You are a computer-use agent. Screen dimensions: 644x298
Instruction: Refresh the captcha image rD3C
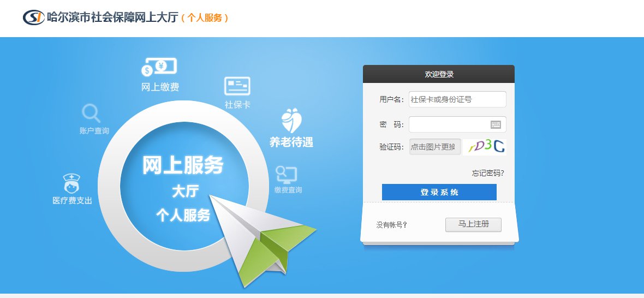click(485, 146)
